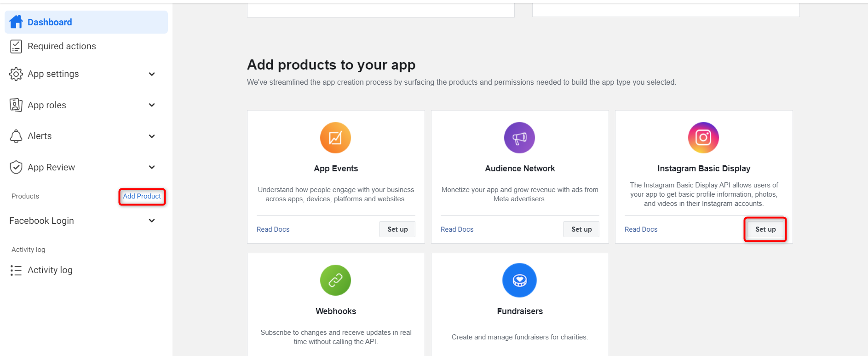Select App settings label in sidebar
This screenshot has width=868, height=356.
point(53,74)
